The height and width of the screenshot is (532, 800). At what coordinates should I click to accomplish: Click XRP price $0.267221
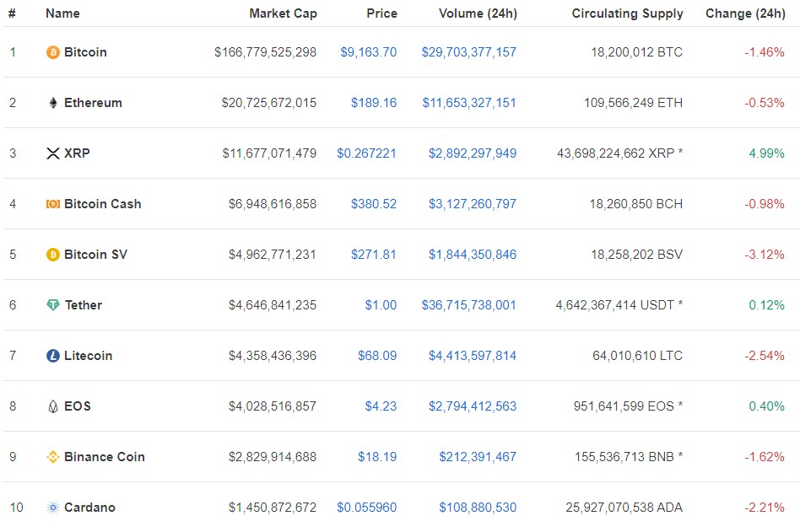[x=366, y=153]
